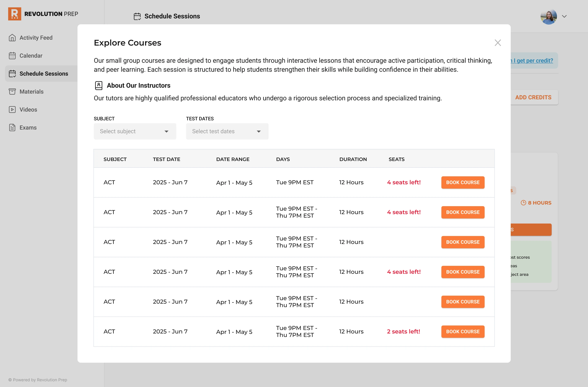The width and height of the screenshot is (588, 387).
Task: Open the Select test dates dropdown
Action: coord(227,131)
